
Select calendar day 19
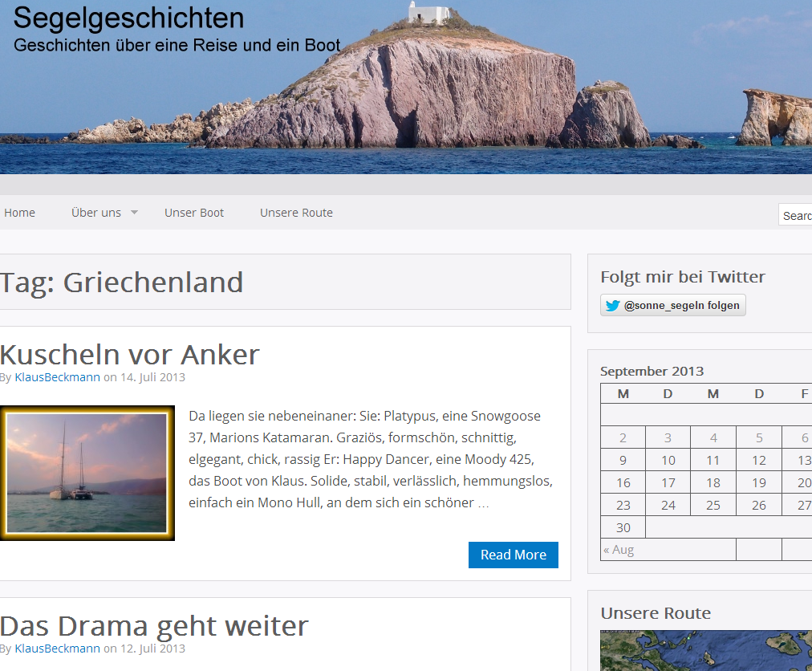click(x=759, y=483)
